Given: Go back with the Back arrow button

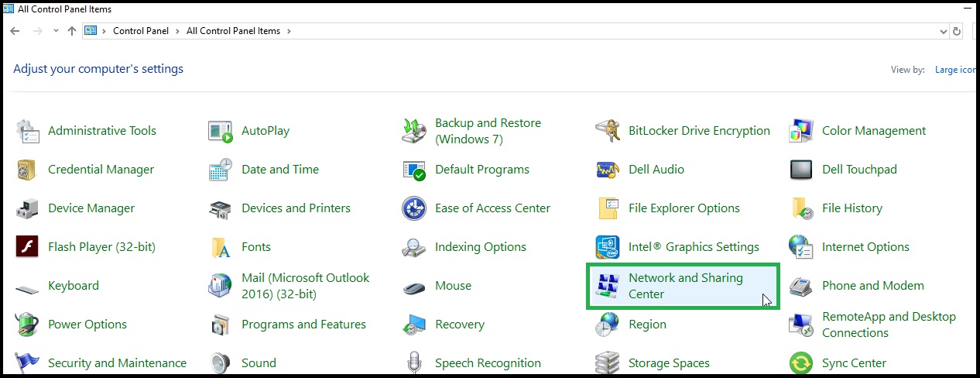Looking at the screenshot, I should click(15, 31).
